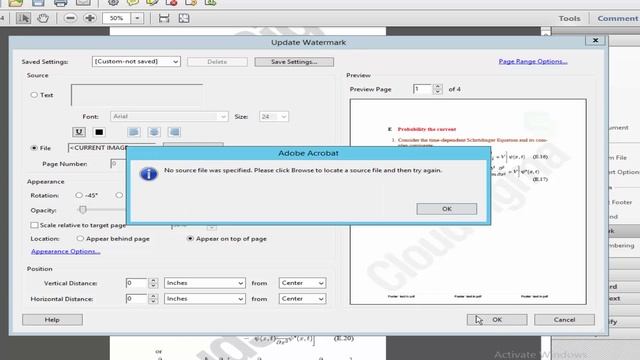Open the Font dropdown showing Arial
Viewport: 640px width, 360px height.
(169, 116)
